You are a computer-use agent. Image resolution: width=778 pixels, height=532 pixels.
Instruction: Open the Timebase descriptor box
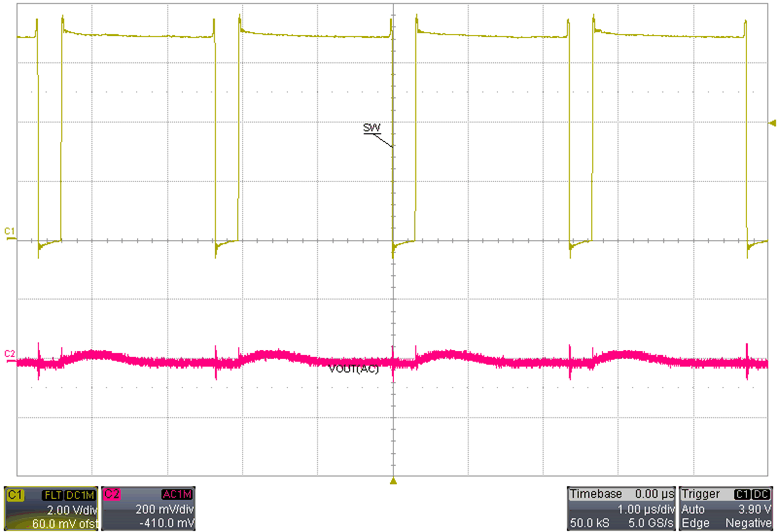tap(621, 509)
